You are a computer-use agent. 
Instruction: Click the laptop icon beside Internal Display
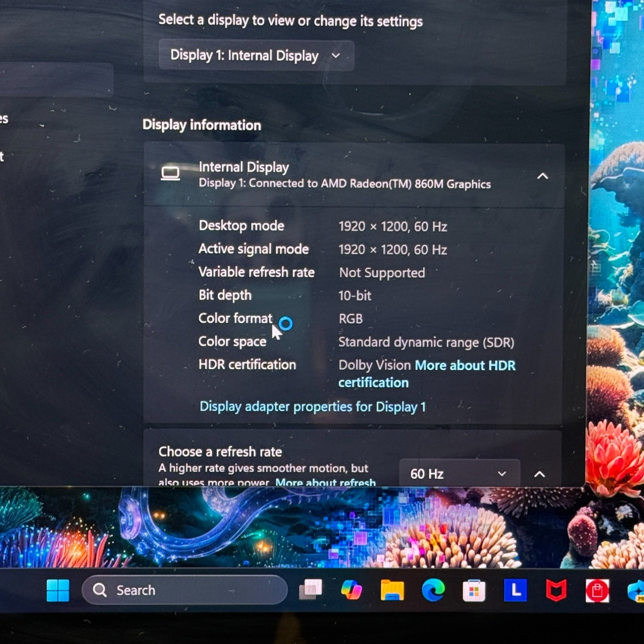170,173
